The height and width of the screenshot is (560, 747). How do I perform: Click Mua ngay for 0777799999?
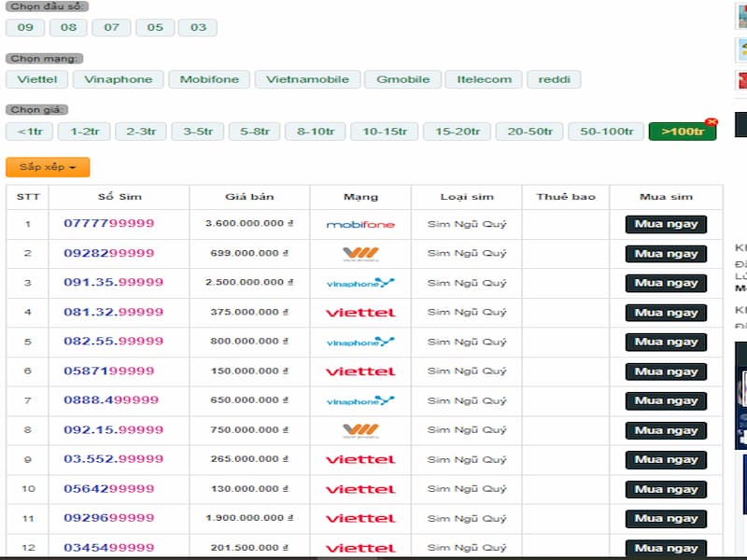click(x=666, y=224)
